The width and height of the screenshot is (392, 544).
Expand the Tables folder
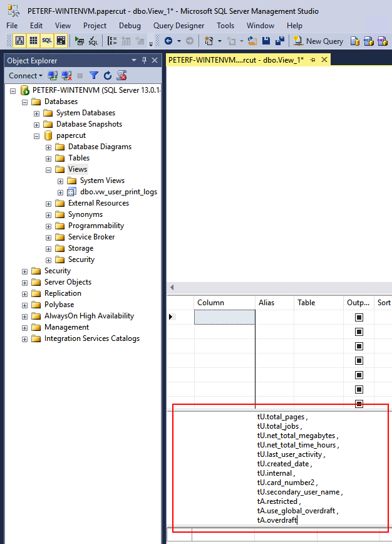click(x=48, y=159)
